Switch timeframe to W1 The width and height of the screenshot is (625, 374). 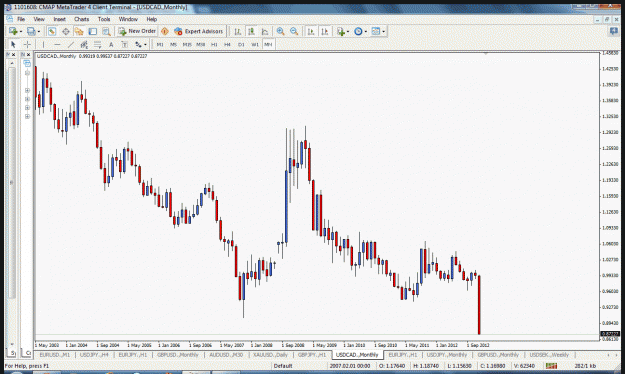click(x=255, y=44)
